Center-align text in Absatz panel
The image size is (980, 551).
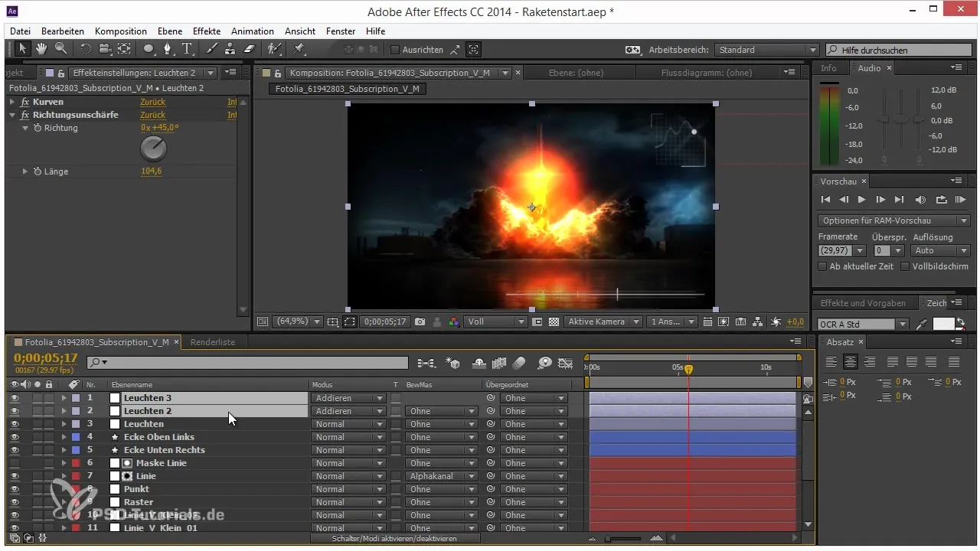[850, 362]
